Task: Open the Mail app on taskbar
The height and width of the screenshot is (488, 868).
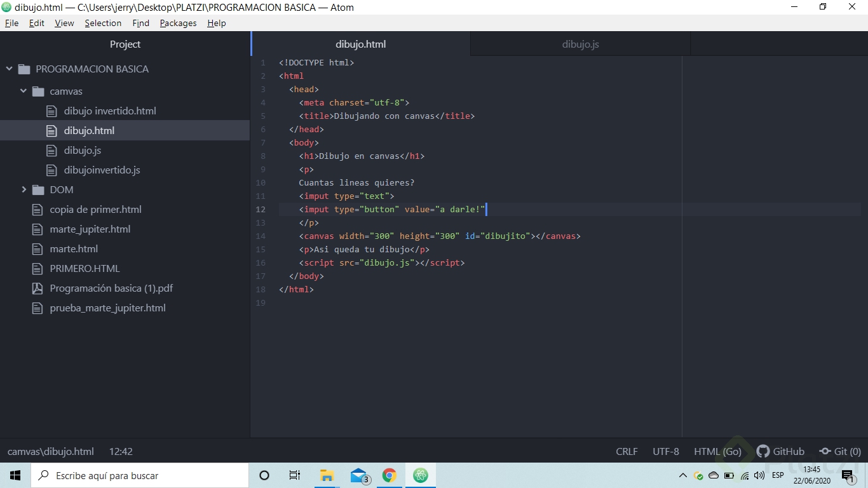Action: pyautogui.click(x=360, y=475)
